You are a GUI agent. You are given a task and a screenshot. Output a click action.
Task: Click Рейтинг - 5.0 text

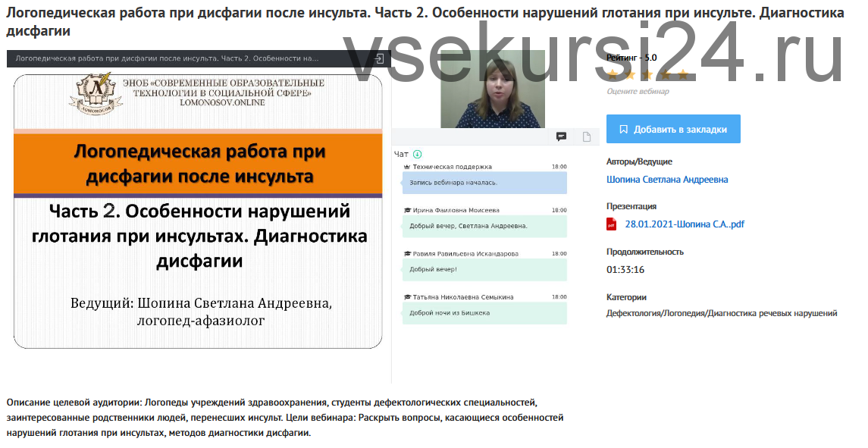(x=631, y=58)
